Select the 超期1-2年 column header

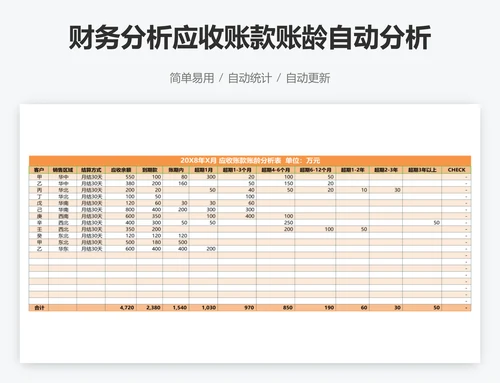point(353,170)
